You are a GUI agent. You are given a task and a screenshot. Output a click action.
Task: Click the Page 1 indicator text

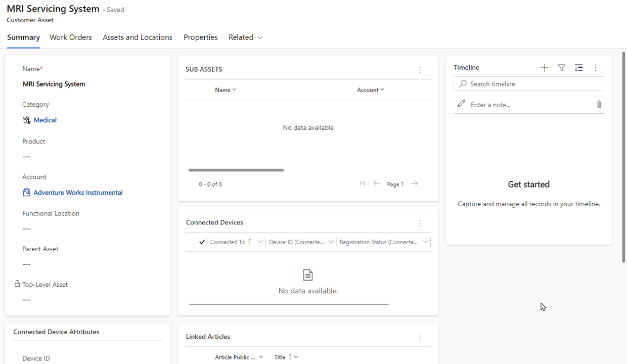pyautogui.click(x=395, y=185)
